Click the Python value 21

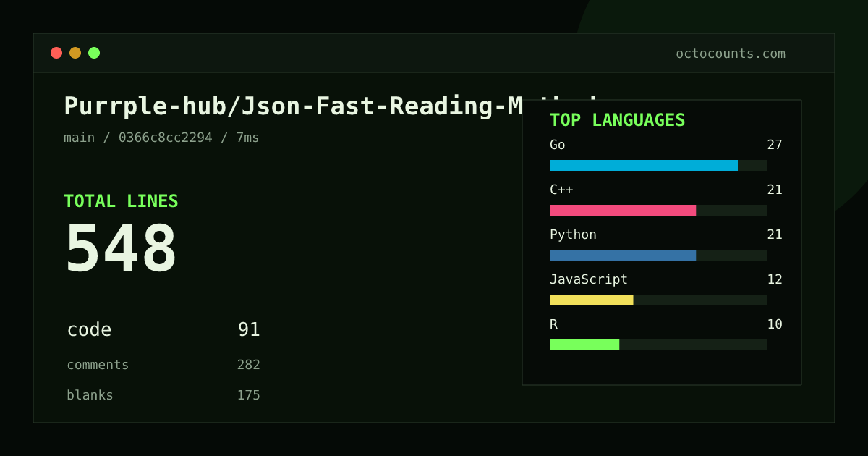pyautogui.click(x=775, y=235)
